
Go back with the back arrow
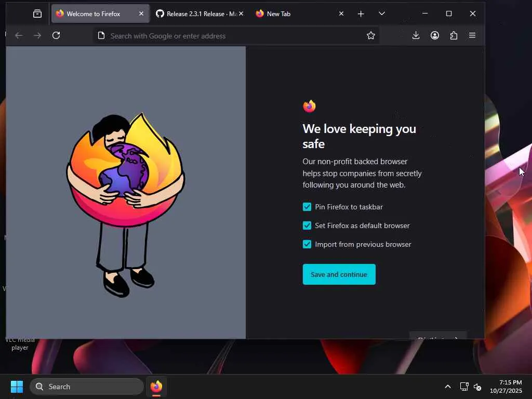tap(19, 35)
